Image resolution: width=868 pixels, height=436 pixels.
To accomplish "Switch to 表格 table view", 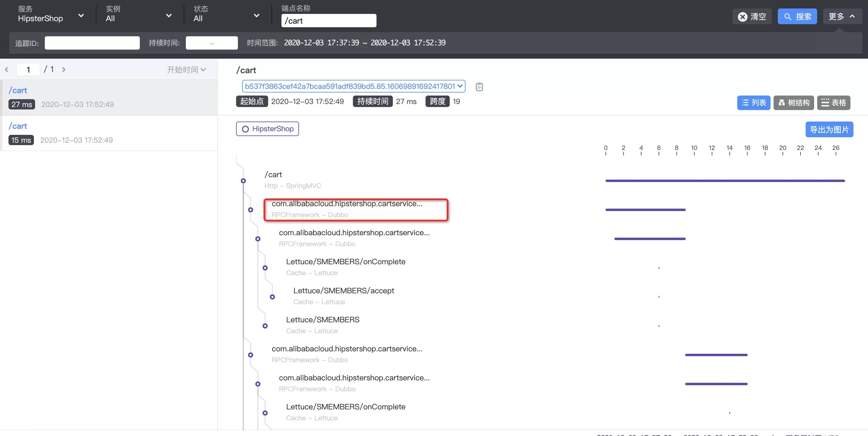I will point(833,103).
